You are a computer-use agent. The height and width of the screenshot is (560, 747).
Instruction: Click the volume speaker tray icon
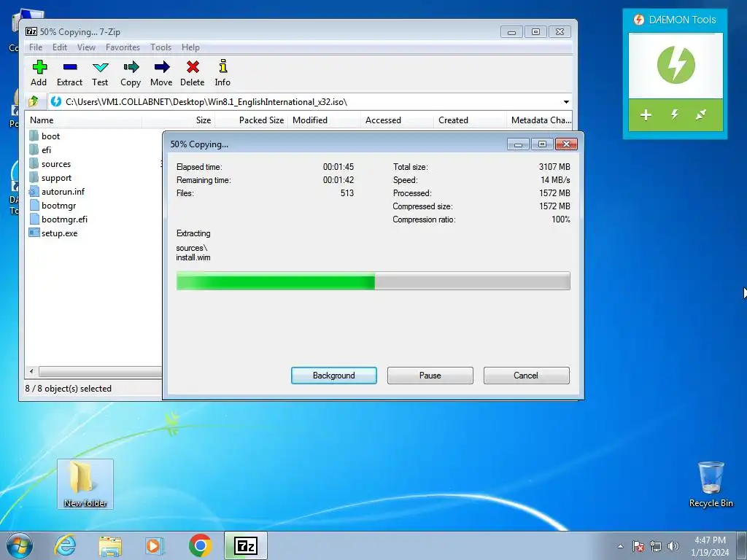[673, 546]
